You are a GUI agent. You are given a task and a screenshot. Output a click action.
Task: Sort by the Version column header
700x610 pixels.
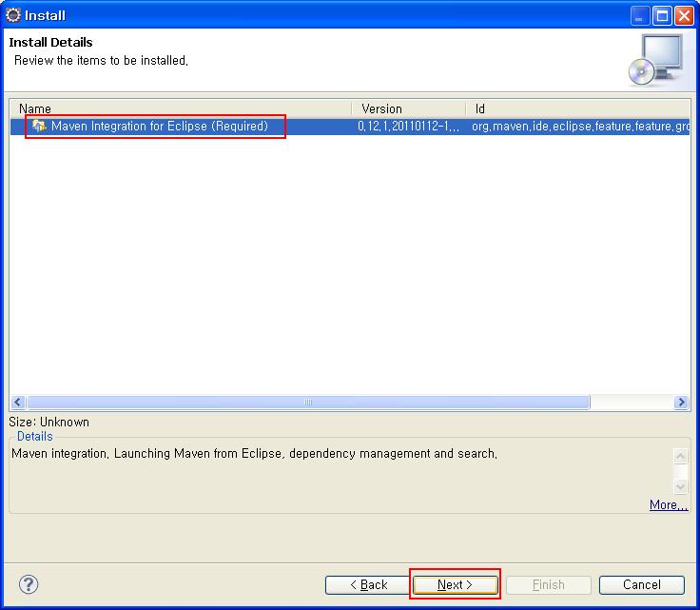pyautogui.click(x=408, y=108)
